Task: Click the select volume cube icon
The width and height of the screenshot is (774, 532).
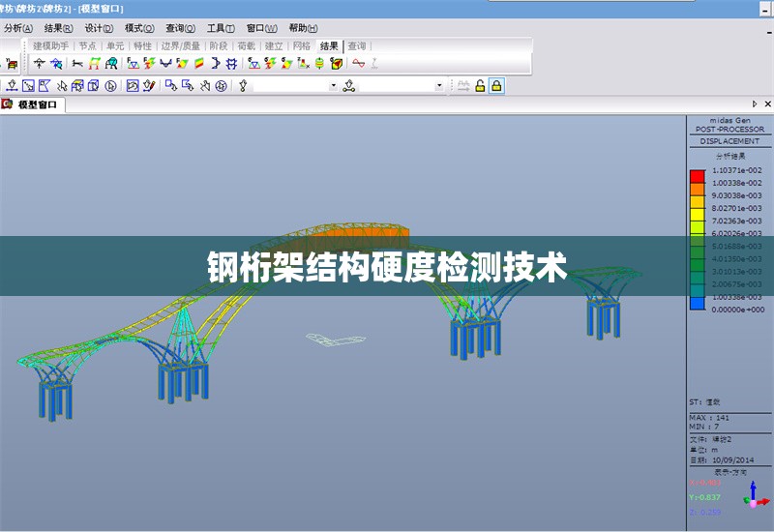Action: (94, 86)
